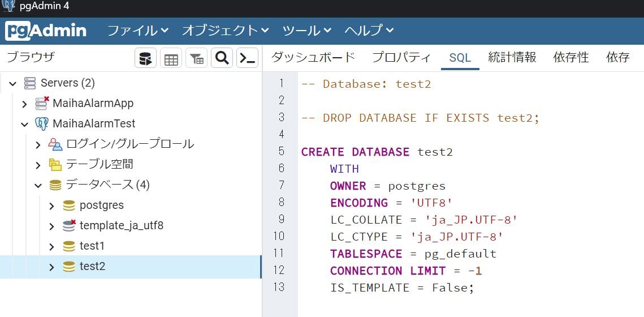Click the '-- Database: test2' comment line

[366, 84]
